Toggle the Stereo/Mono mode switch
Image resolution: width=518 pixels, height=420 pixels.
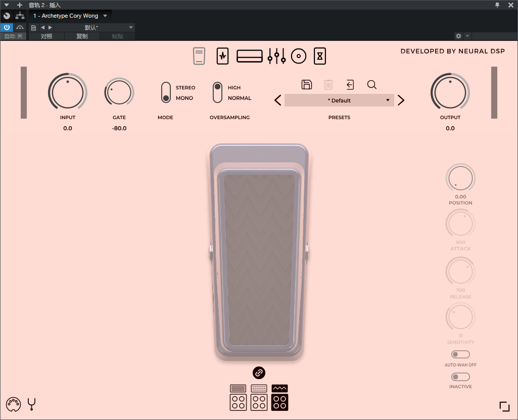(166, 92)
